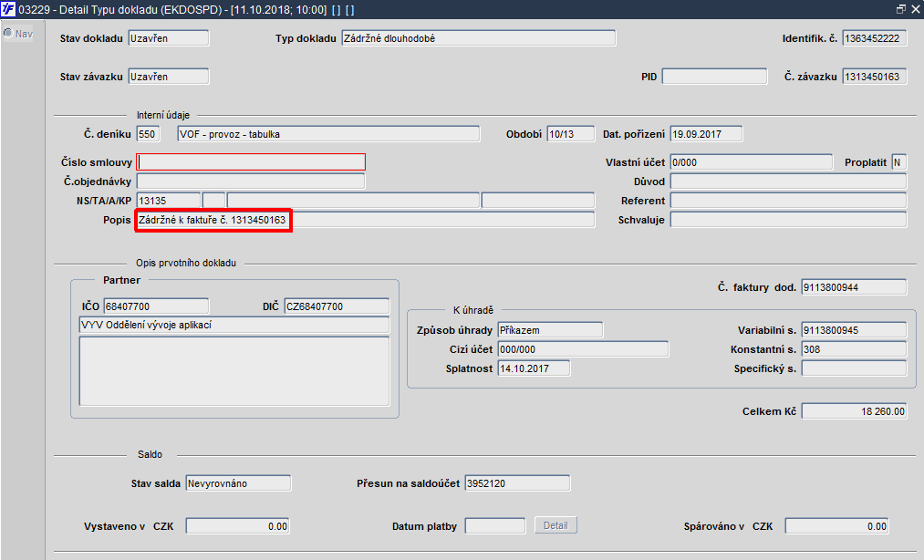Click the Období field 10/13
The width and height of the screenshot is (924, 560).
[570, 134]
